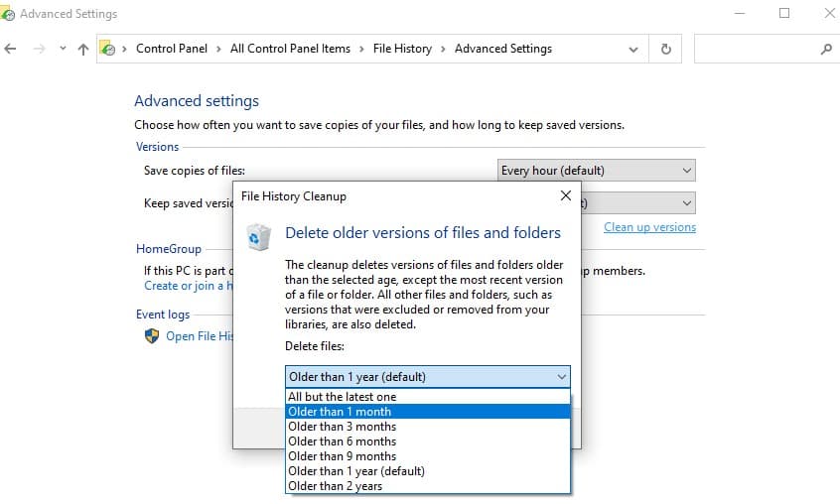
Task: Click the File History icon in address bar
Action: pyautogui.click(x=109, y=49)
